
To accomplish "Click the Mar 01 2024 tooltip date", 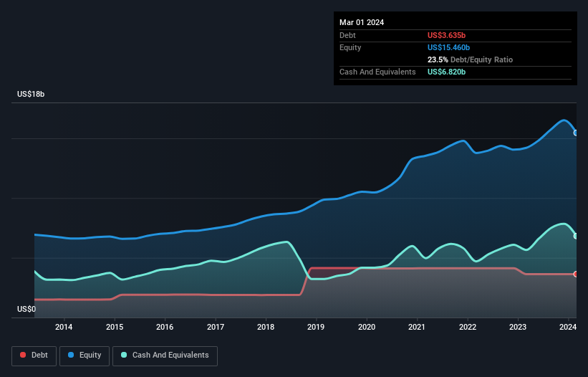I will coord(362,22).
